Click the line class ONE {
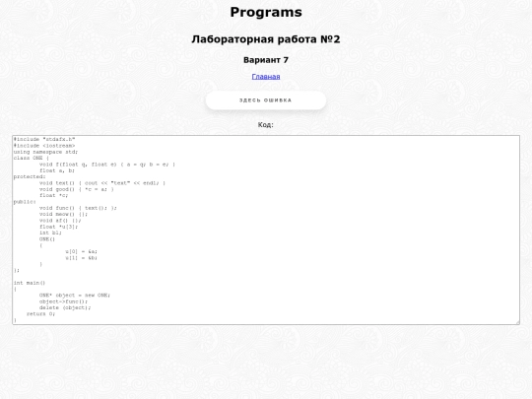532x399 pixels. (x=32, y=158)
